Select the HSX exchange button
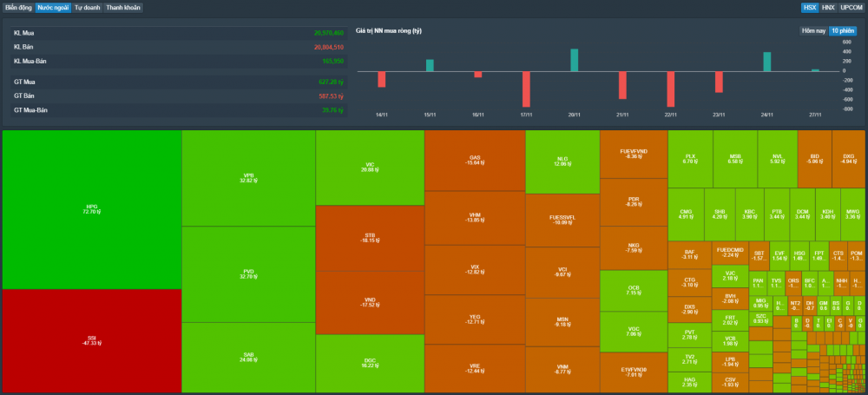The width and height of the screenshot is (868, 395). coord(810,8)
